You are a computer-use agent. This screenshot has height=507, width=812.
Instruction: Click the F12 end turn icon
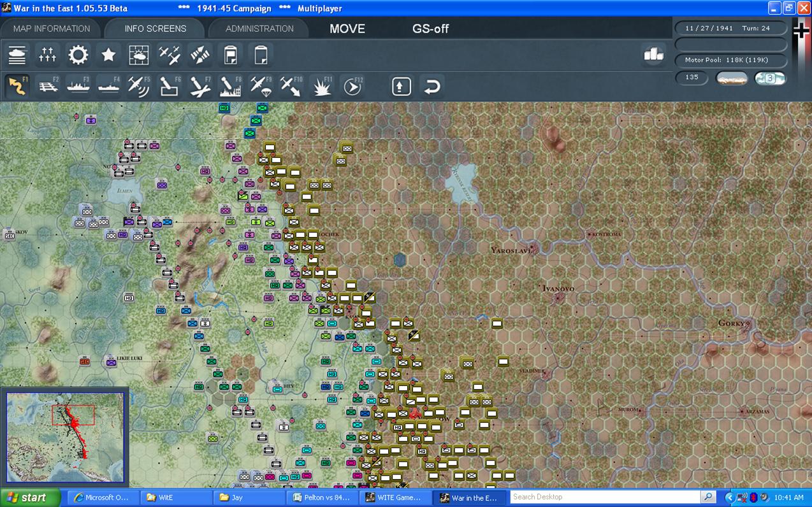[352, 86]
